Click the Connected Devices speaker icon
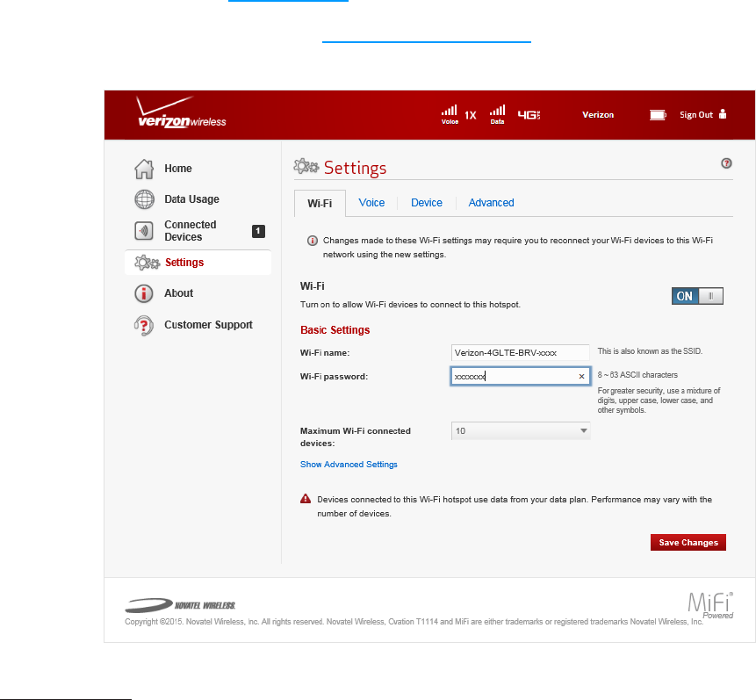 pyautogui.click(x=144, y=231)
